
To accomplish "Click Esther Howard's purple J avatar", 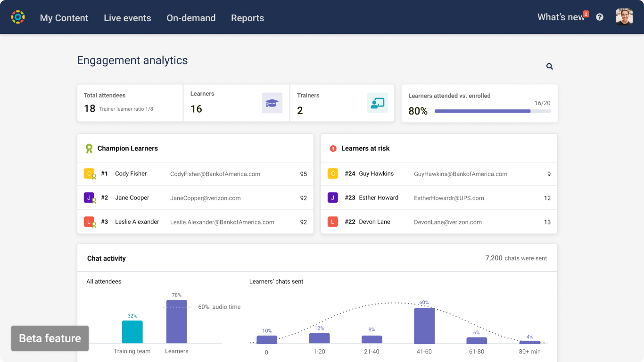I will coord(333,197).
